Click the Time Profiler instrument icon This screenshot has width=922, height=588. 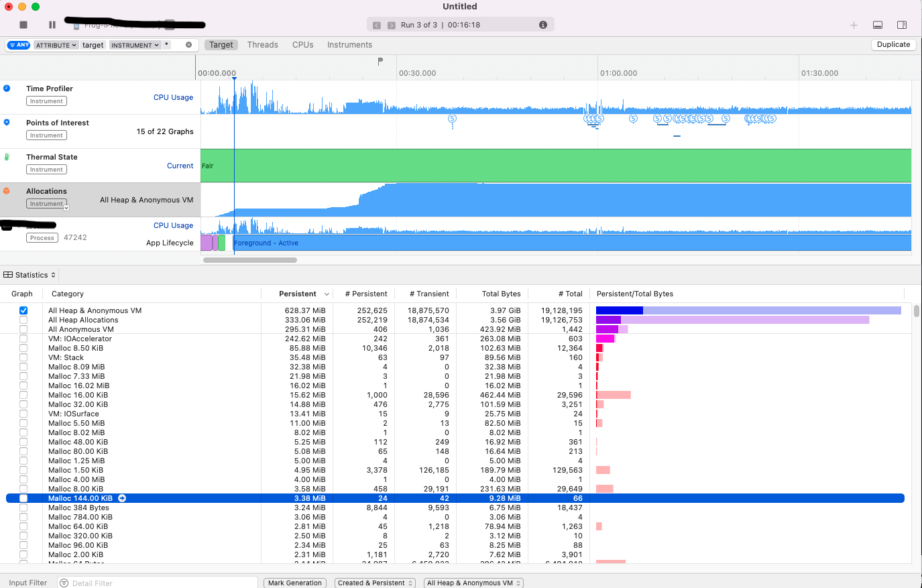[x=7, y=89]
